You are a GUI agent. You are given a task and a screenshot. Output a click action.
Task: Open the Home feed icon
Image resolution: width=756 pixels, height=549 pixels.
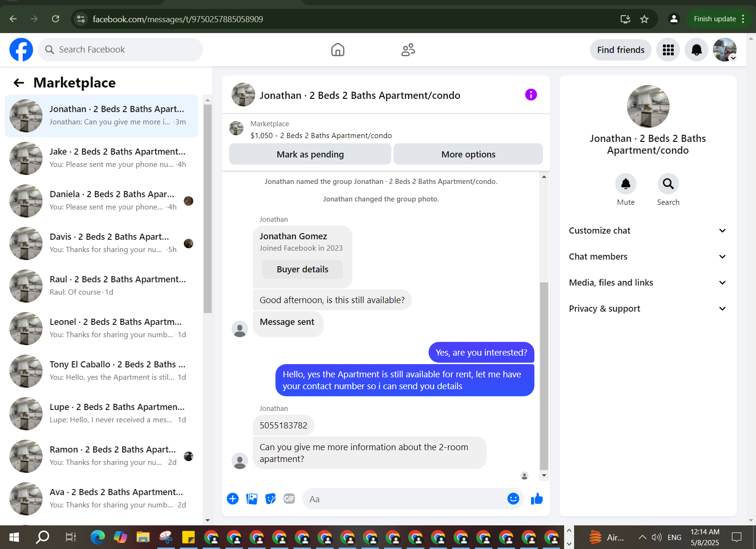(x=338, y=50)
